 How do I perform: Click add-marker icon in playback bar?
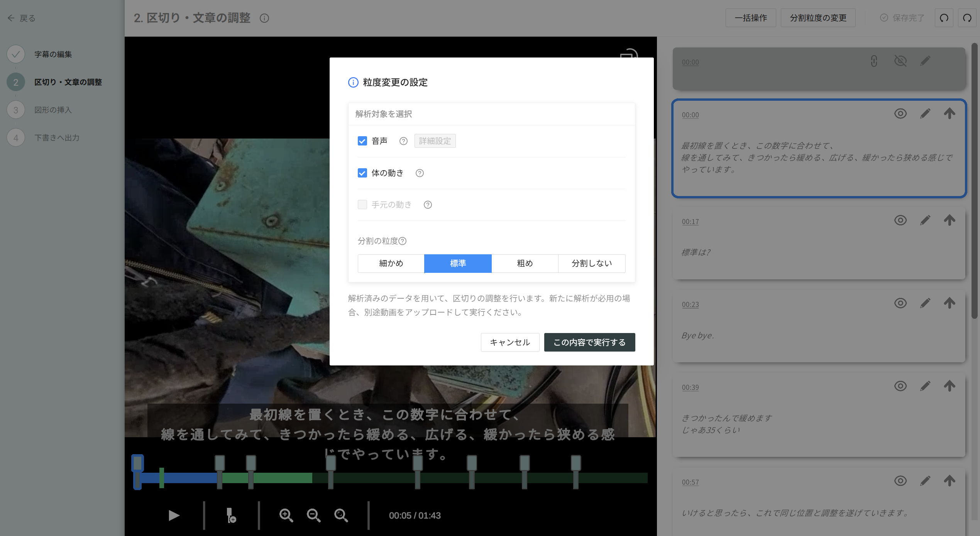coord(231,515)
